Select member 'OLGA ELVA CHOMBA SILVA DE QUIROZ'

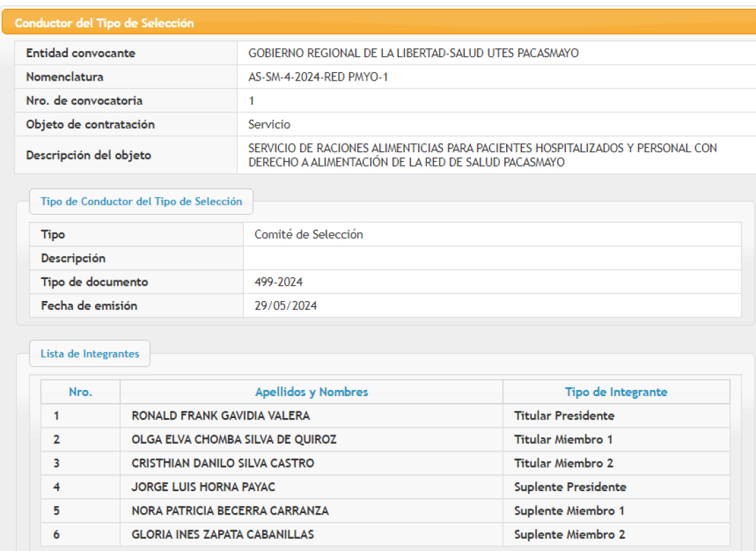coord(234,439)
